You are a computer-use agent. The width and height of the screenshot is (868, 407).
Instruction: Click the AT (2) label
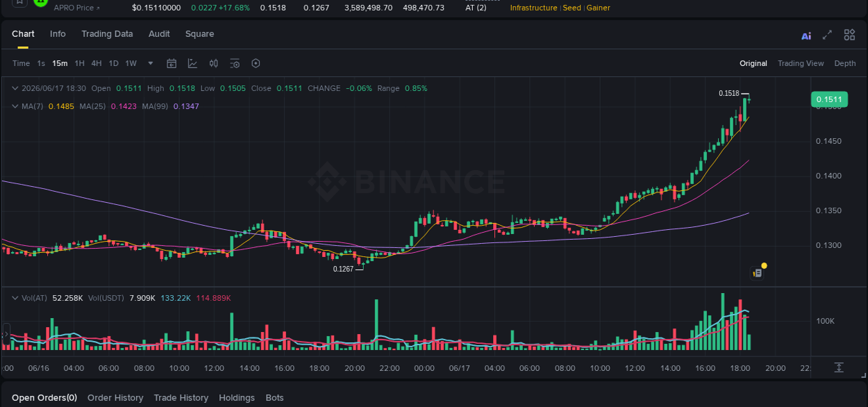(x=476, y=8)
